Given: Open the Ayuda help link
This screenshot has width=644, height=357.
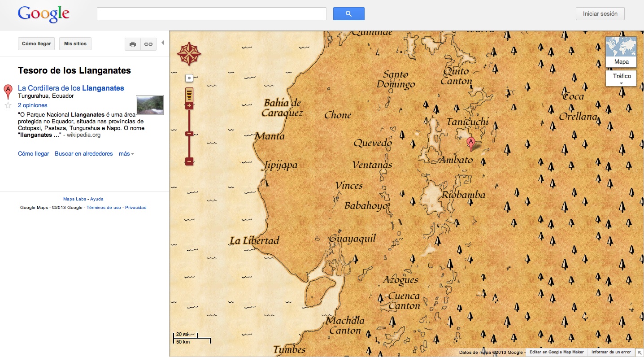Looking at the screenshot, I should click(x=97, y=199).
